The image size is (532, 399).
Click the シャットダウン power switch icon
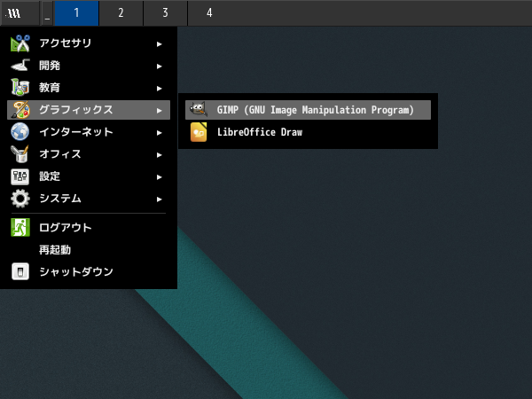(20, 271)
